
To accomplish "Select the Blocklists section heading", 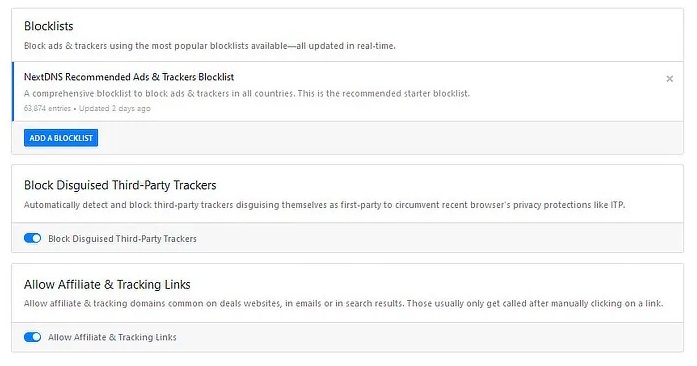I will 48,26.
